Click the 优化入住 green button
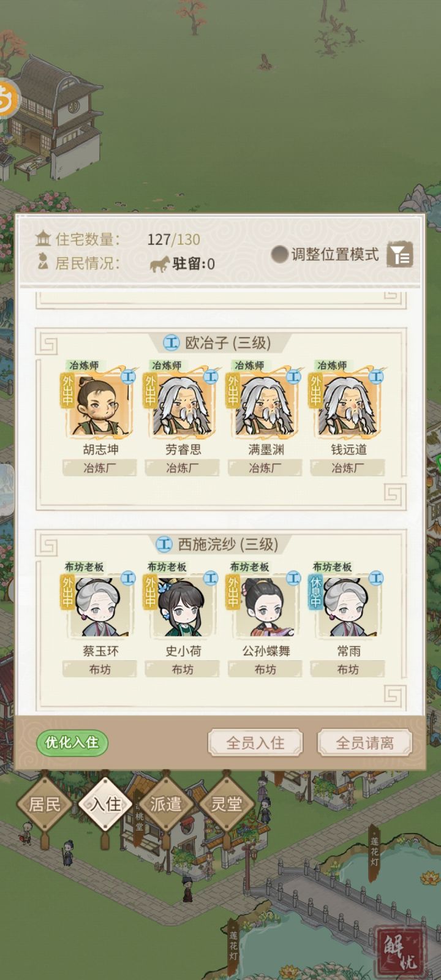The image size is (441, 980). (72, 742)
